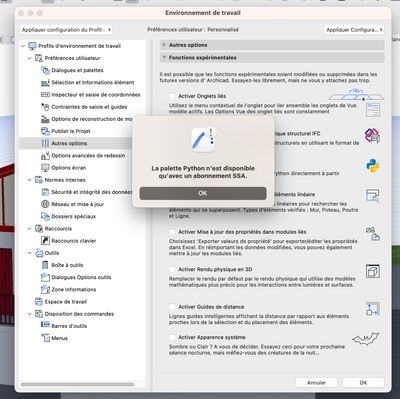Collapse the Normes internes tree node
The height and width of the screenshot is (399, 400).
coord(29,180)
